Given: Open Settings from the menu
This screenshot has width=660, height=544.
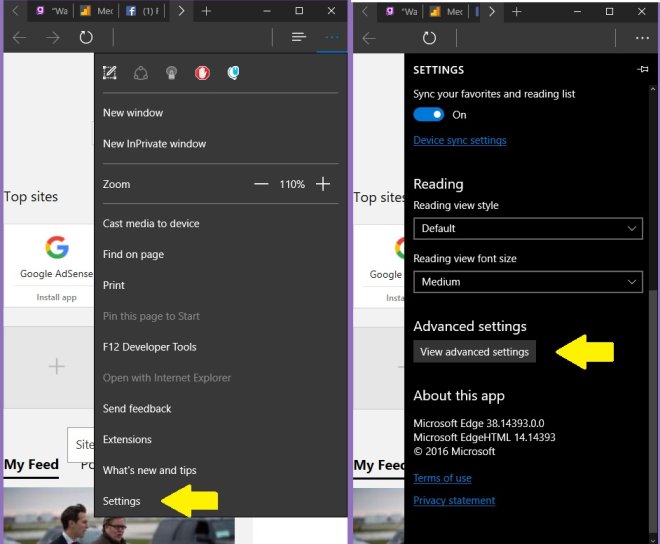Looking at the screenshot, I should point(121,501).
